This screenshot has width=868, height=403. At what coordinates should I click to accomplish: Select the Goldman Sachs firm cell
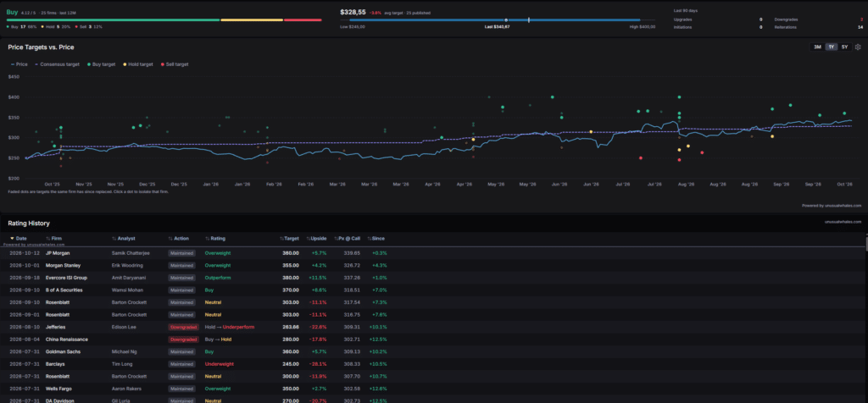pos(62,351)
